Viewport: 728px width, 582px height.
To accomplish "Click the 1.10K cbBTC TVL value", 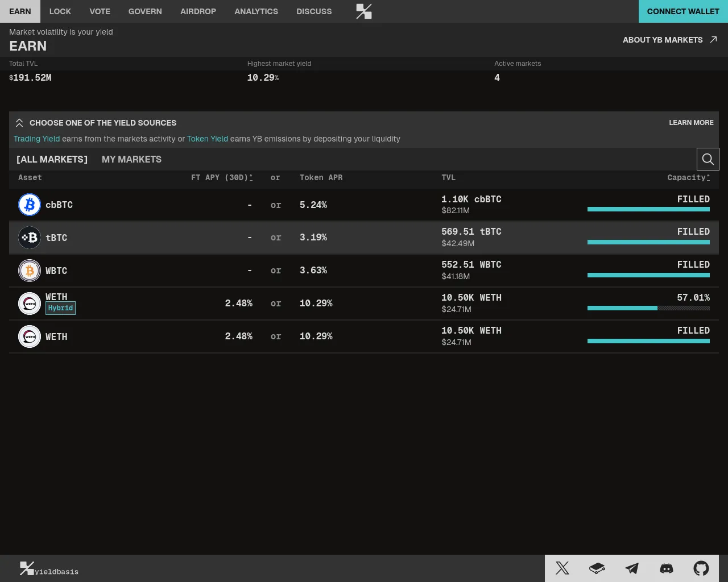I will pos(471,199).
